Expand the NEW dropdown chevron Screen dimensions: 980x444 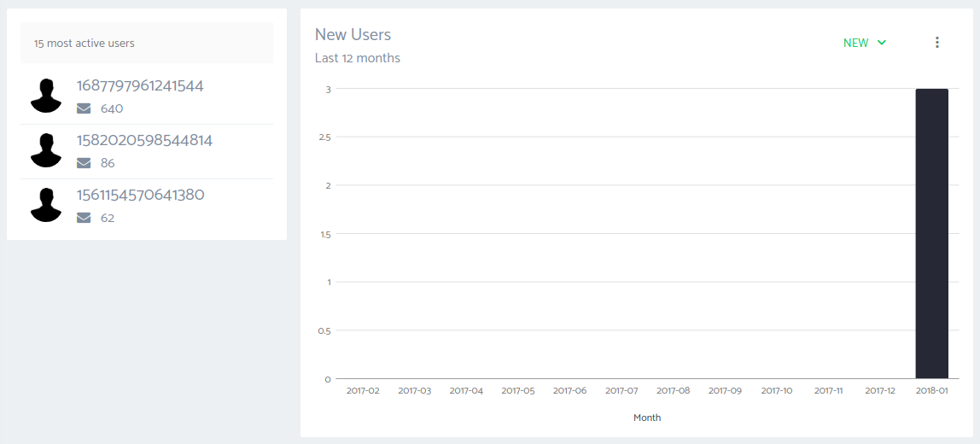(x=882, y=43)
